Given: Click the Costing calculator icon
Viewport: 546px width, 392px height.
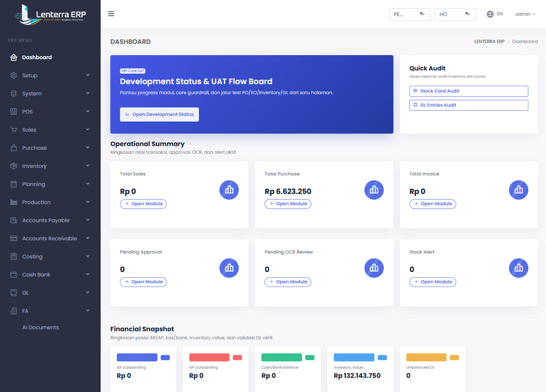Looking at the screenshot, I should tap(14, 256).
